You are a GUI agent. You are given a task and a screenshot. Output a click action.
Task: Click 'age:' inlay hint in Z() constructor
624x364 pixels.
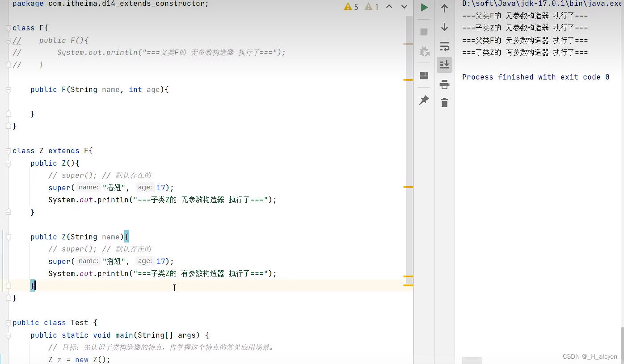(x=145, y=188)
